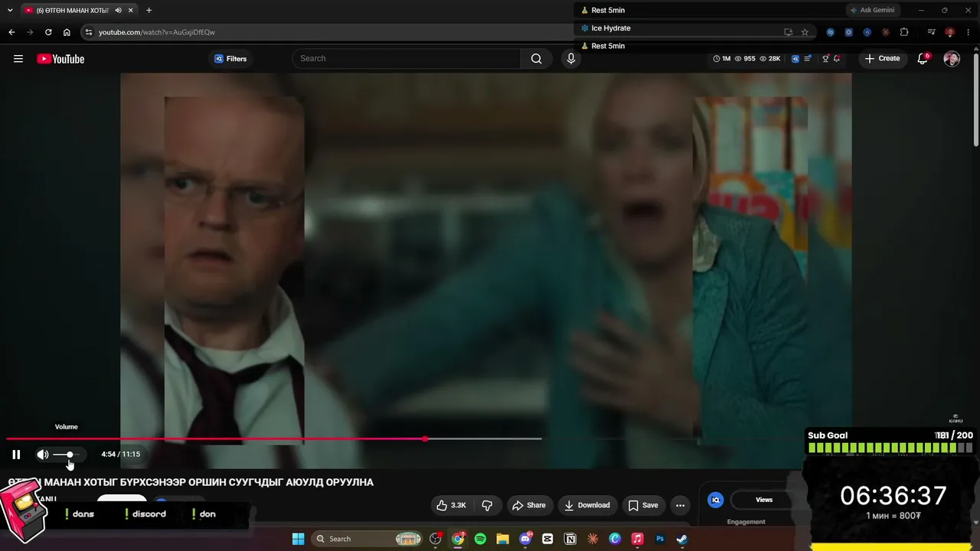
Task: Click the Ask Gemini button
Action: (872, 10)
